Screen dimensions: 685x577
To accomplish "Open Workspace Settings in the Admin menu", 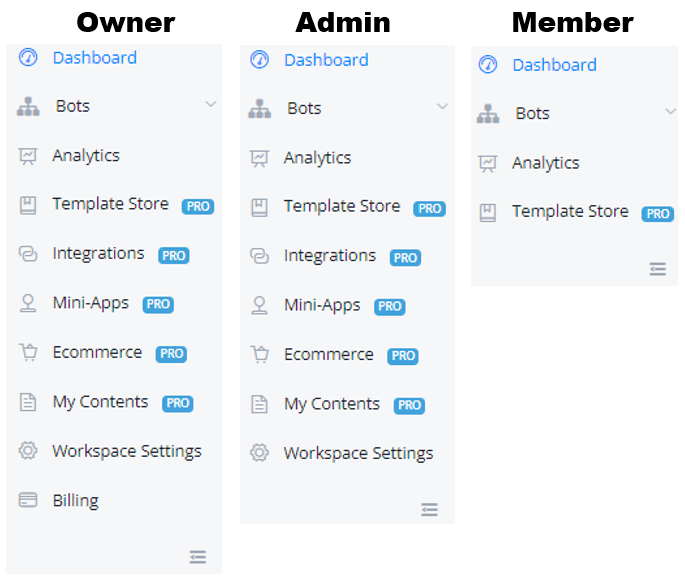I will [358, 453].
